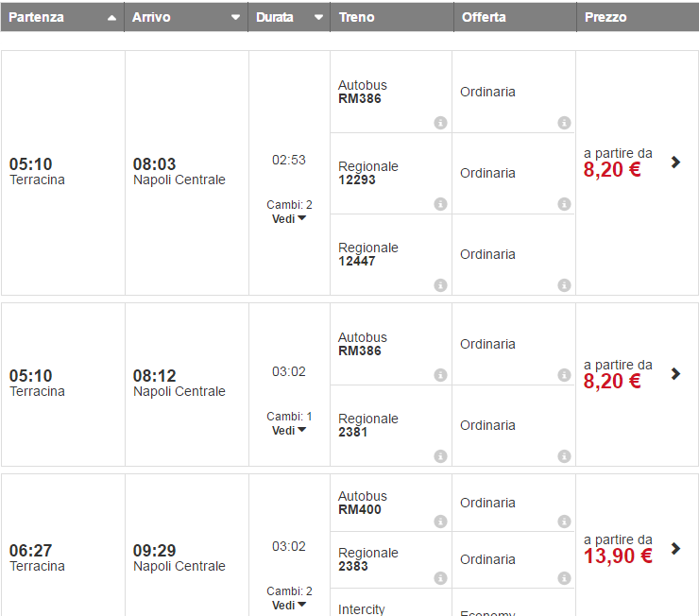Image resolution: width=699 pixels, height=616 pixels.
Task: Click info icon for Regionale 2381 train
Action: [440, 456]
